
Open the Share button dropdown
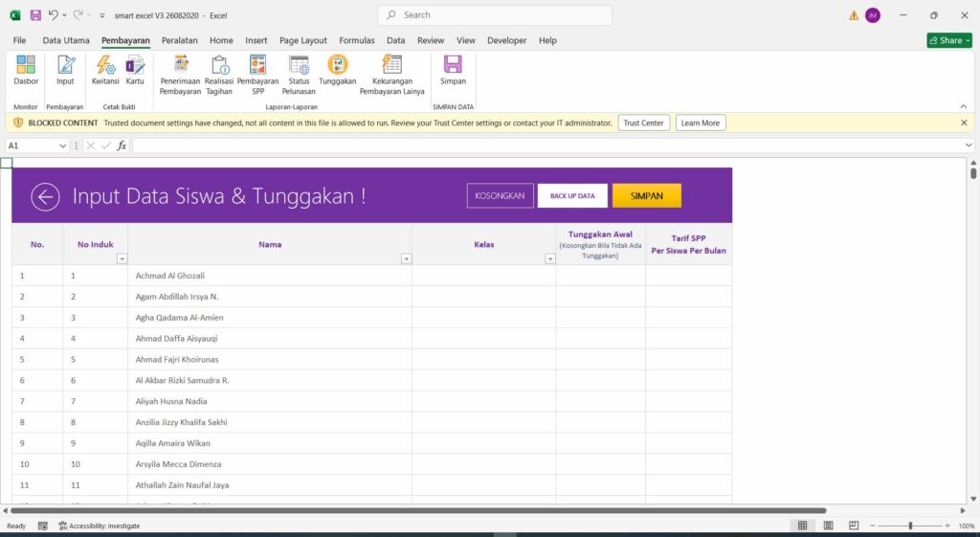[949, 40]
